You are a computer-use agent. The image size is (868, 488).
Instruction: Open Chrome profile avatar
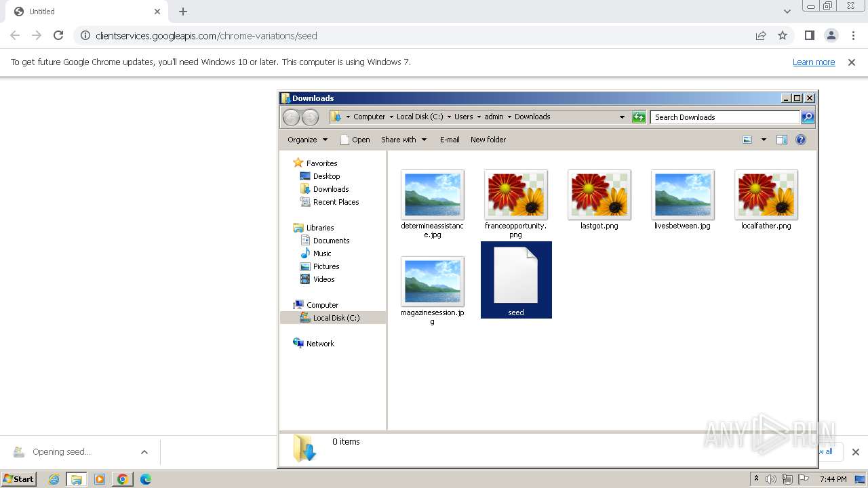tap(831, 35)
